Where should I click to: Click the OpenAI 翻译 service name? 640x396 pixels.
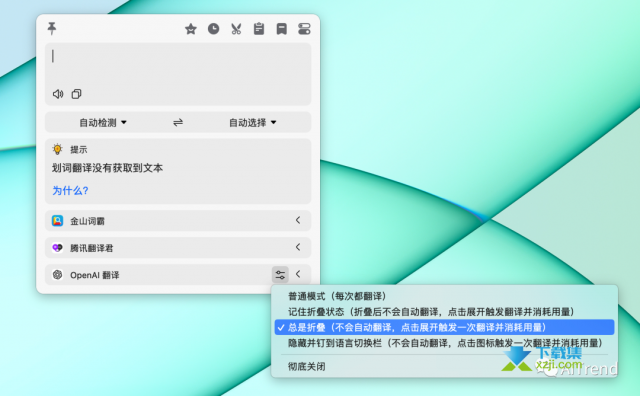tap(95, 275)
